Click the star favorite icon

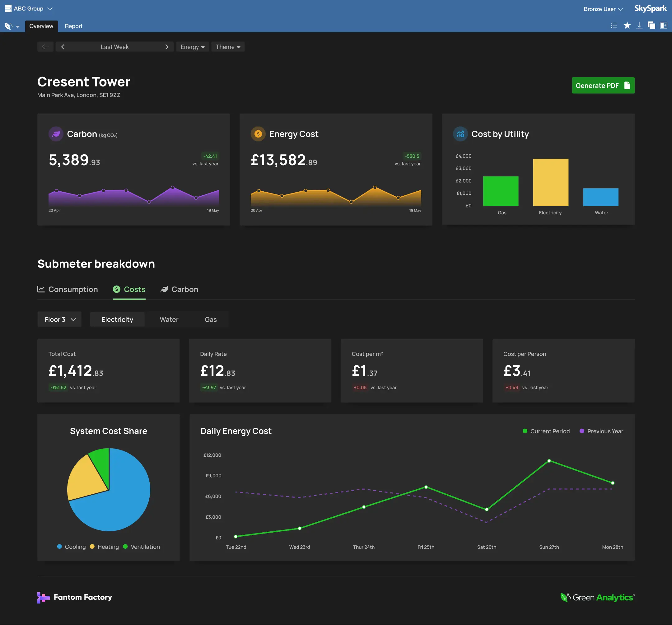click(627, 25)
